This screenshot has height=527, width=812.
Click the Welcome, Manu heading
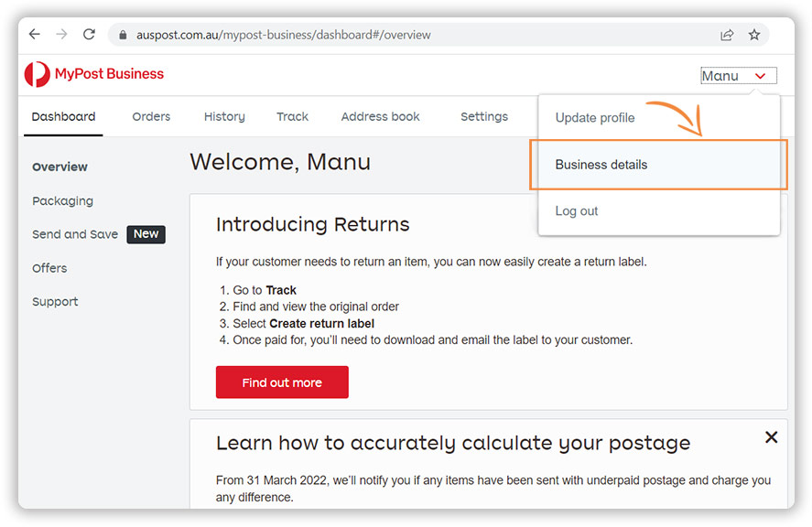(280, 162)
